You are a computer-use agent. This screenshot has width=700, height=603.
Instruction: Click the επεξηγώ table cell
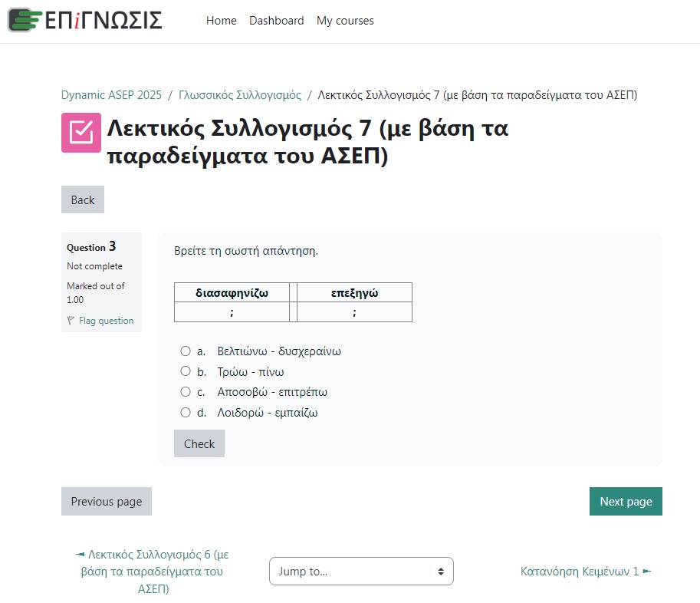(354, 292)
